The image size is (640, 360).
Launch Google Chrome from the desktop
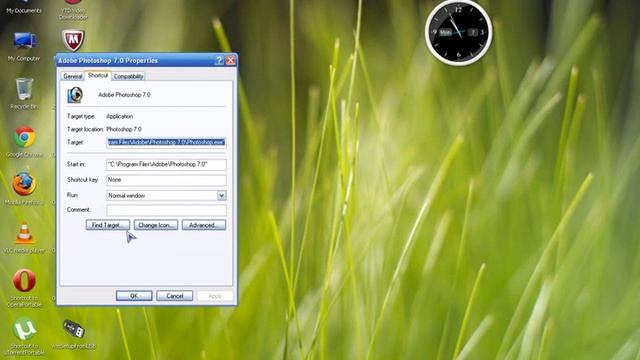pos(24,141)
